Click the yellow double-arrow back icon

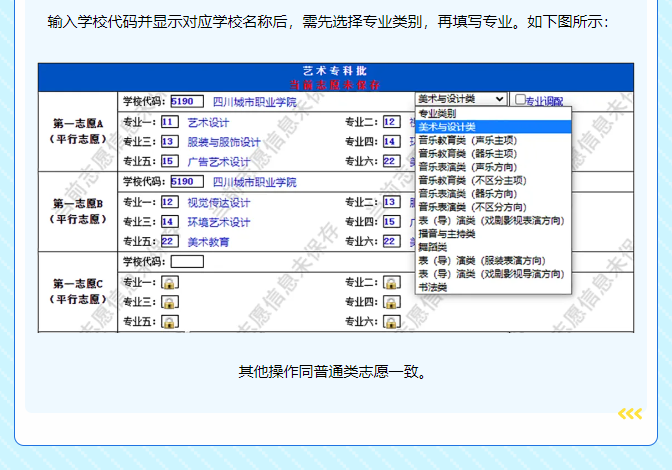[x=629, y=414]
